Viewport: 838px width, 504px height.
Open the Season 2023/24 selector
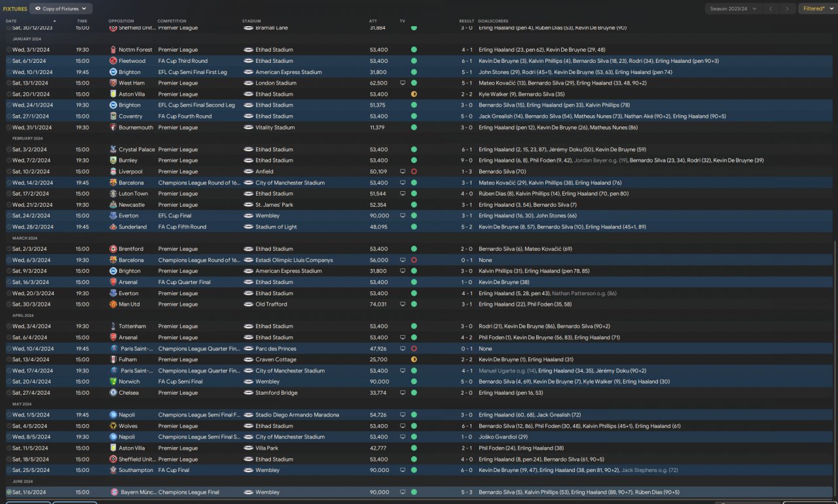[x=734, y=9]
